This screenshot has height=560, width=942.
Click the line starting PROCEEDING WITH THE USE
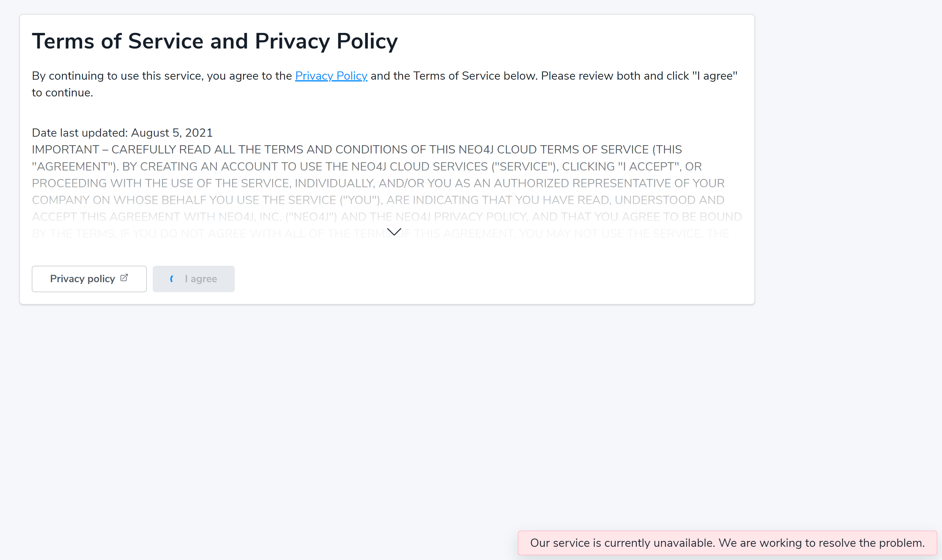click(x=377, y=183)
